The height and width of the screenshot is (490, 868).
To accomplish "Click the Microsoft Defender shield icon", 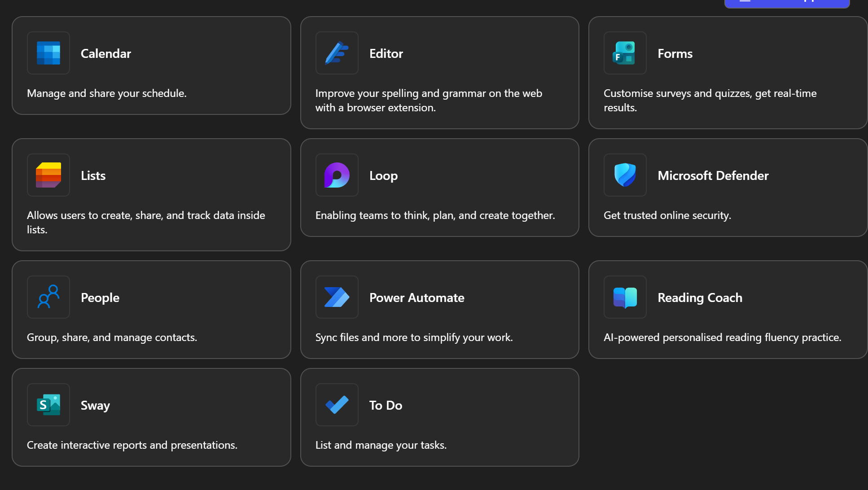I will pos(625,175).
